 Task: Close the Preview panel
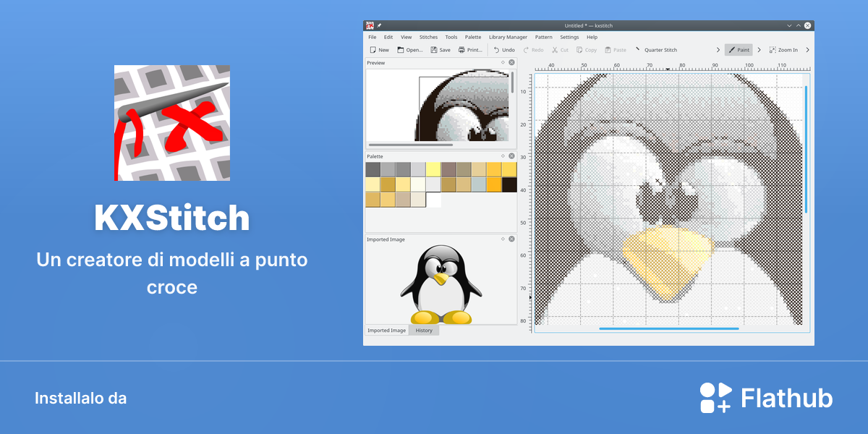[511, 62]
